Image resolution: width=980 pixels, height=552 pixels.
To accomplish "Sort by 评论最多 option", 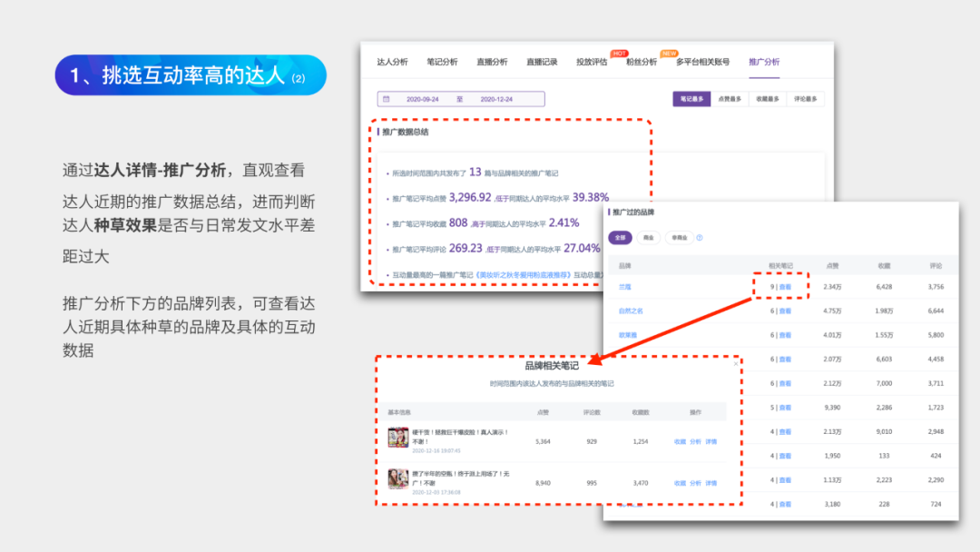I will tap(806, 99).
